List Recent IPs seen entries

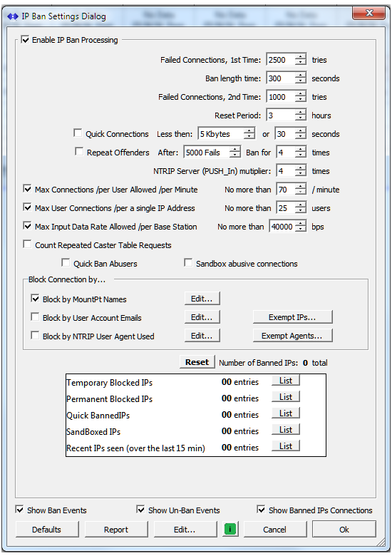(286, 446)
